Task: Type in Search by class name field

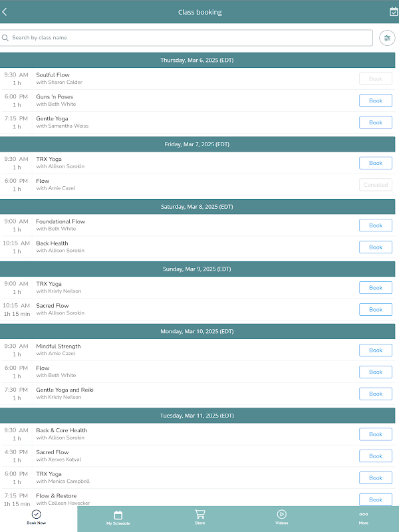Action: coord(190,38)
